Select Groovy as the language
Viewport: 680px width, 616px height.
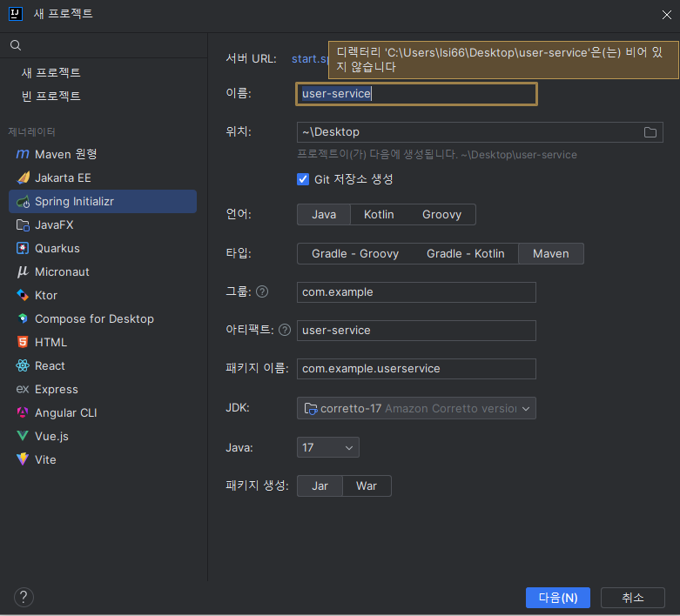coord(441,215)
